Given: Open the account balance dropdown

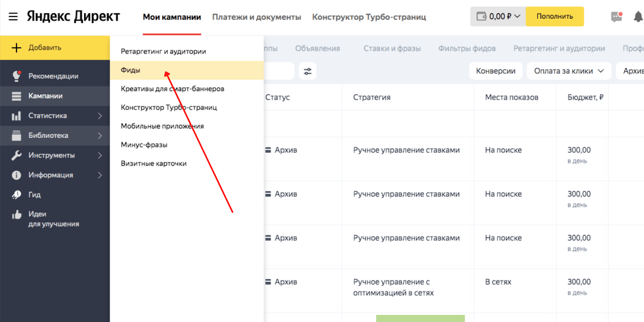Looking at the screenshot, I should (x=498, y=17).
